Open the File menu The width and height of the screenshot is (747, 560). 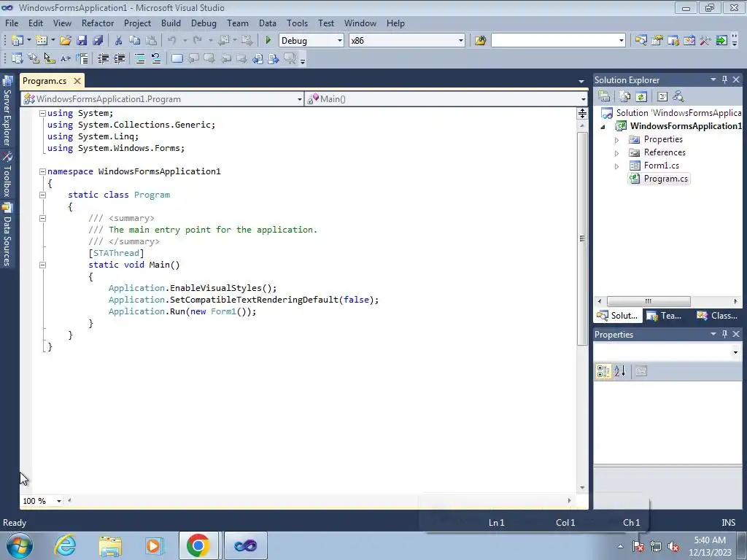(x=12, y=23)
